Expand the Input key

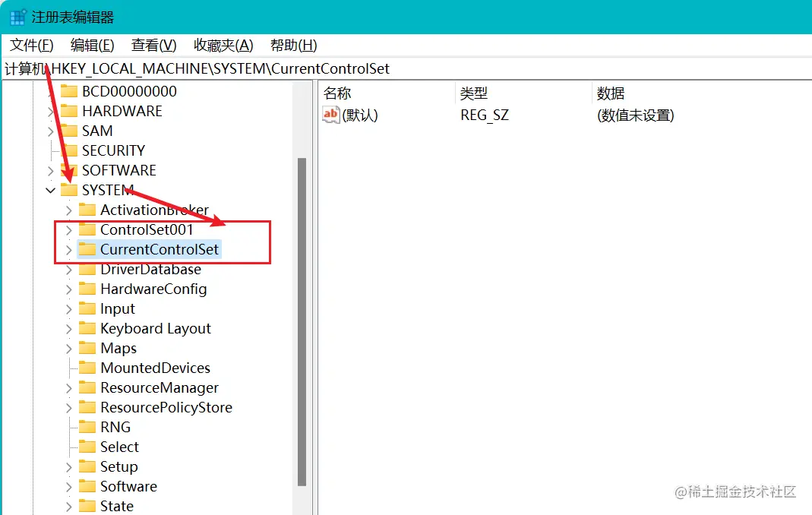coord(69,309)
